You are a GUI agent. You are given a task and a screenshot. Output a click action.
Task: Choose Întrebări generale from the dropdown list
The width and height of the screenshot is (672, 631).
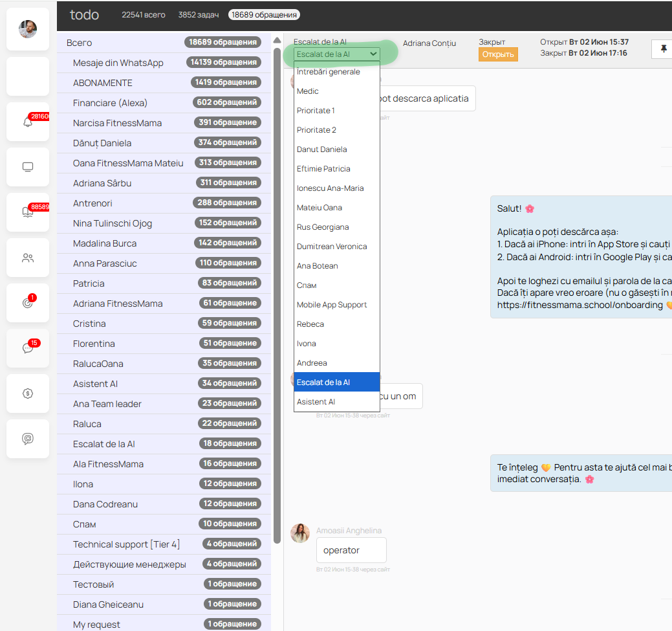[x=337, y=72]
